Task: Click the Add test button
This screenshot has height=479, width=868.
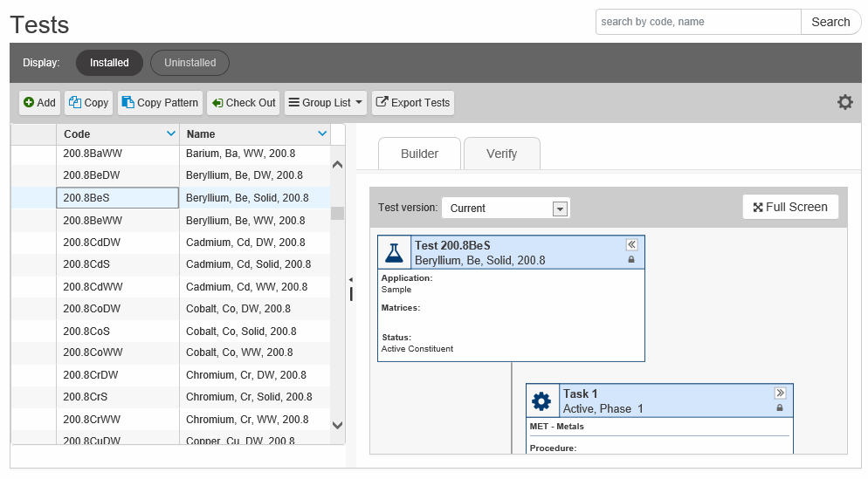Action: pyautogui.click(x=39, y=103)
